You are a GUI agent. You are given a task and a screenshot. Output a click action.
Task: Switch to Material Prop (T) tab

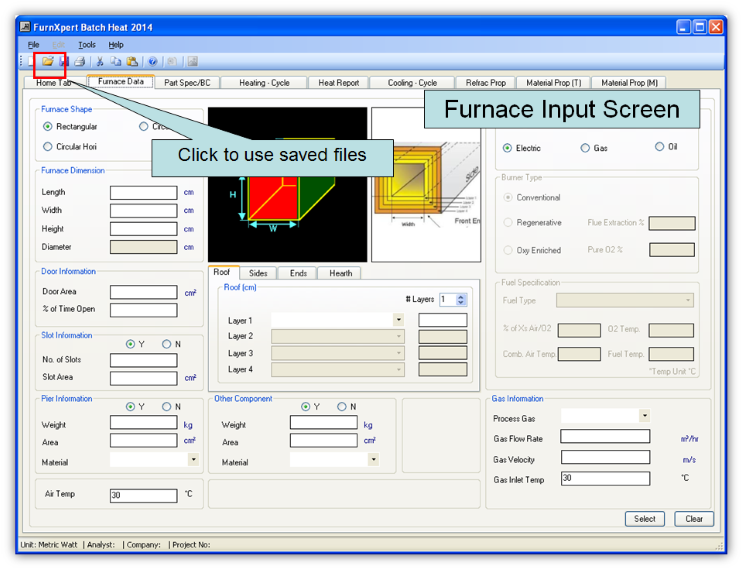[x=553, y=83]
